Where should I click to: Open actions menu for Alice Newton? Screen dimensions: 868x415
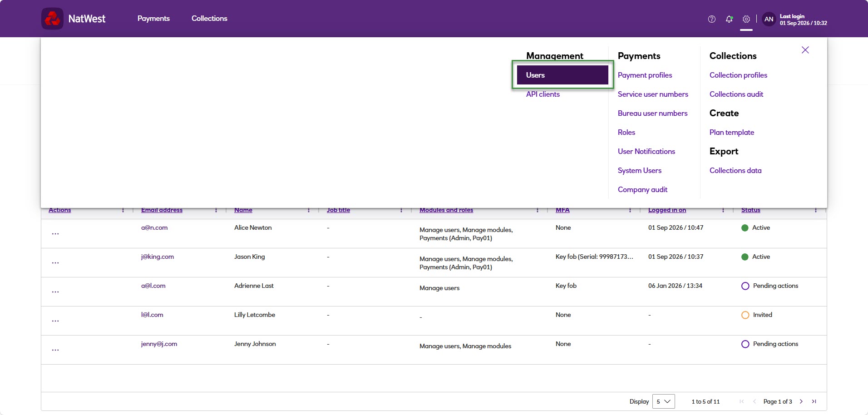point(55,234)
